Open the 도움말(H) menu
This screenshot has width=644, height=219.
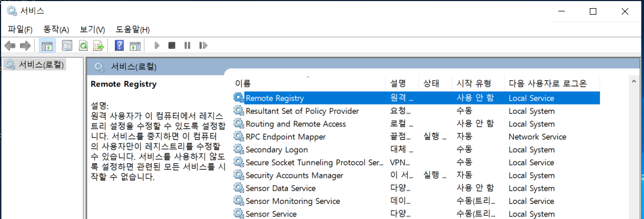[133, 30]
